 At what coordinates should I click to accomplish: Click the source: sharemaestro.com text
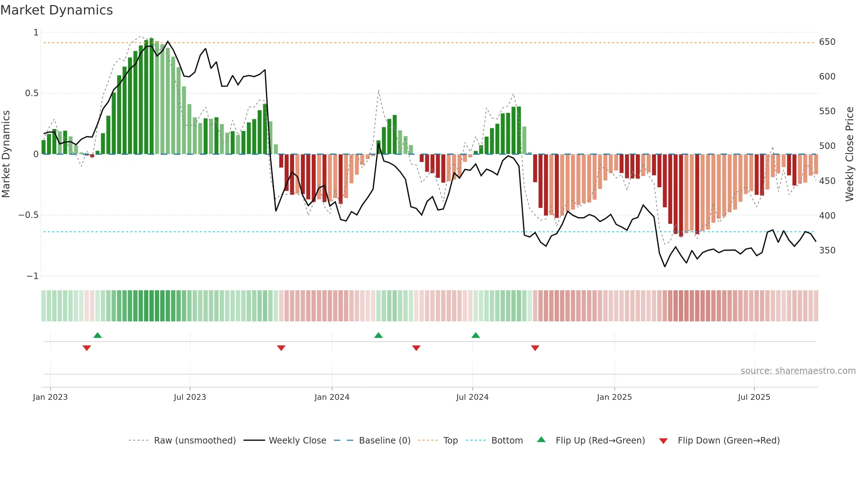[x=798, y=371]
